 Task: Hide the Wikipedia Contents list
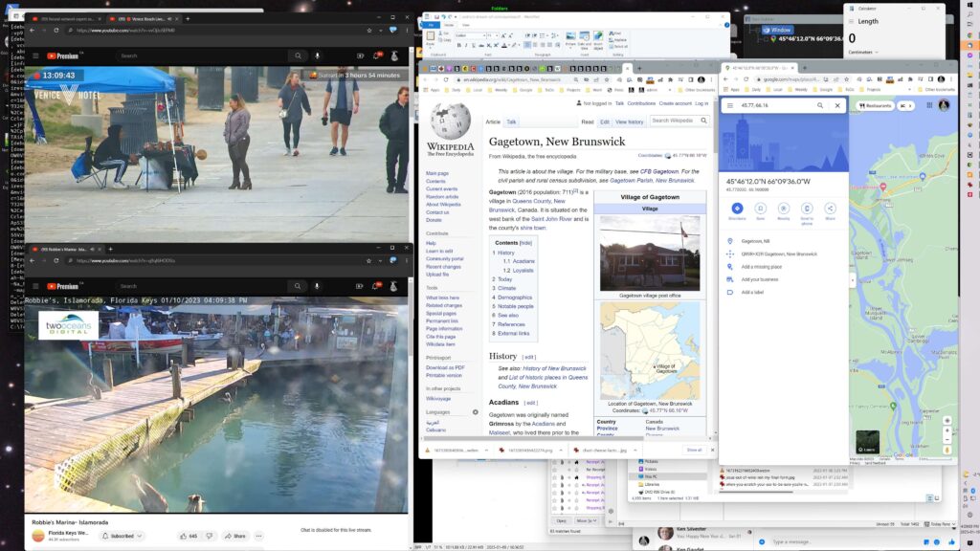[526, 243]
